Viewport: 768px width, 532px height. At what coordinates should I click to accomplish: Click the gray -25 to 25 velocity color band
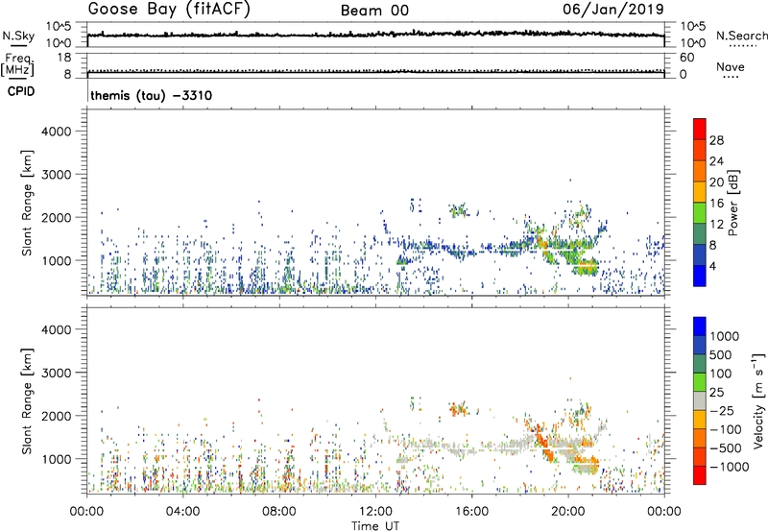(700, 401)
